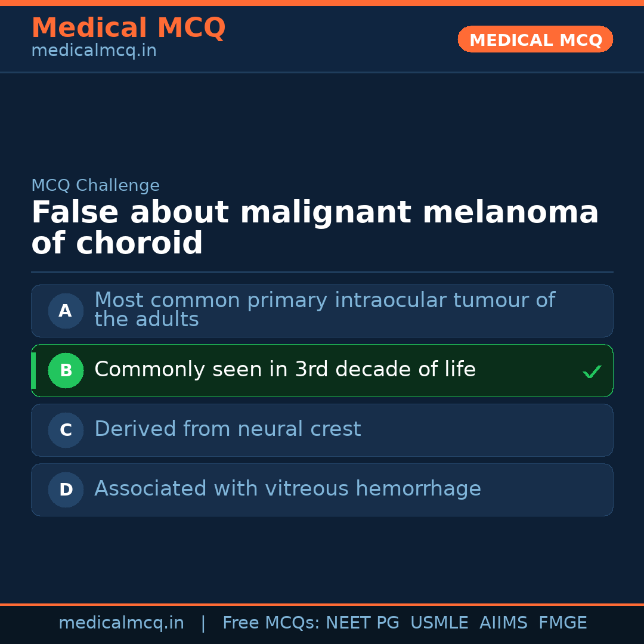Click the green B circle badge
This screenshot has width=644, height=644.
pos(66,370)
